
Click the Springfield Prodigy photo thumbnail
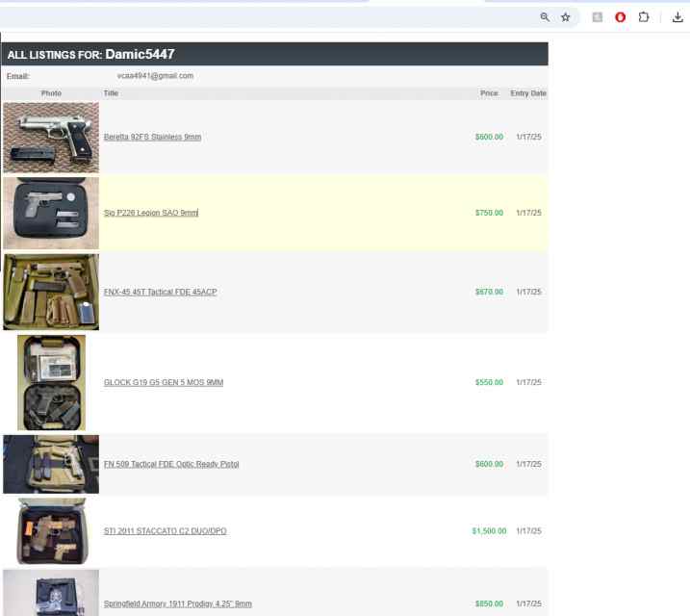click(x=51, y=593)
